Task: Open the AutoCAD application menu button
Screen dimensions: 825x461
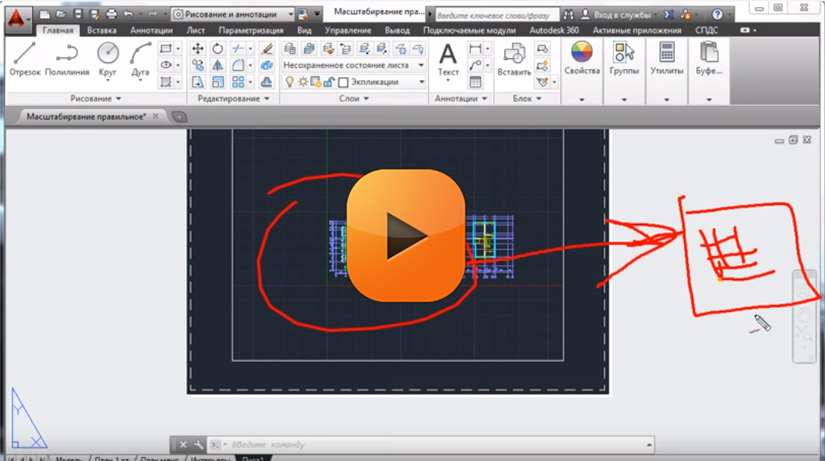Action: tap(17, 18)
